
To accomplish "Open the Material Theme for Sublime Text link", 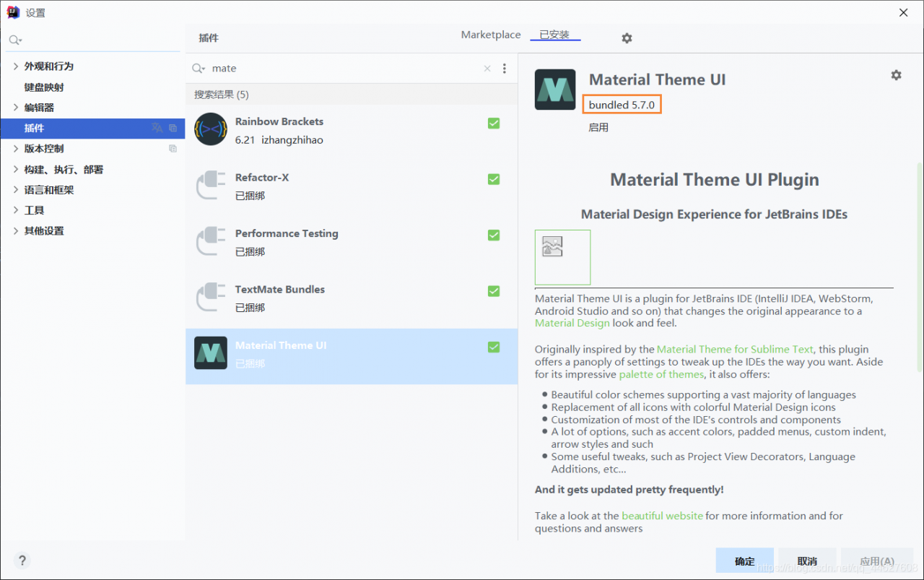I will 735,350.
